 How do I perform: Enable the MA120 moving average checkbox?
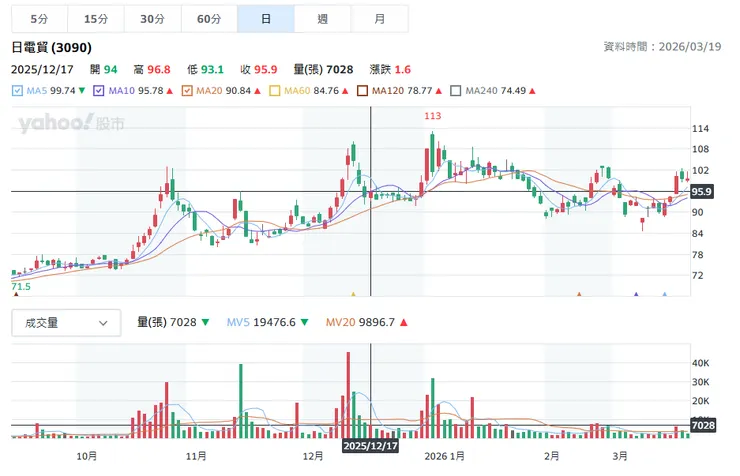point(362,91)
